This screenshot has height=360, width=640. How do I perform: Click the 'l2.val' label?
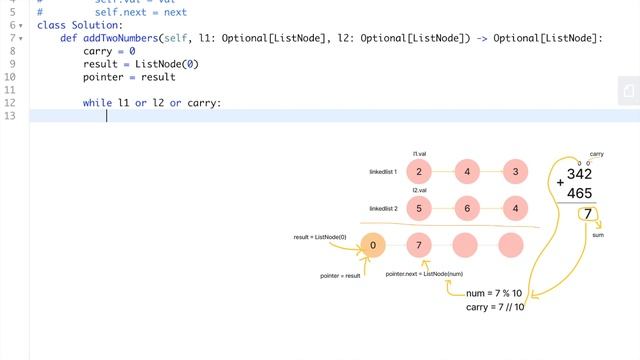point(419,190)
